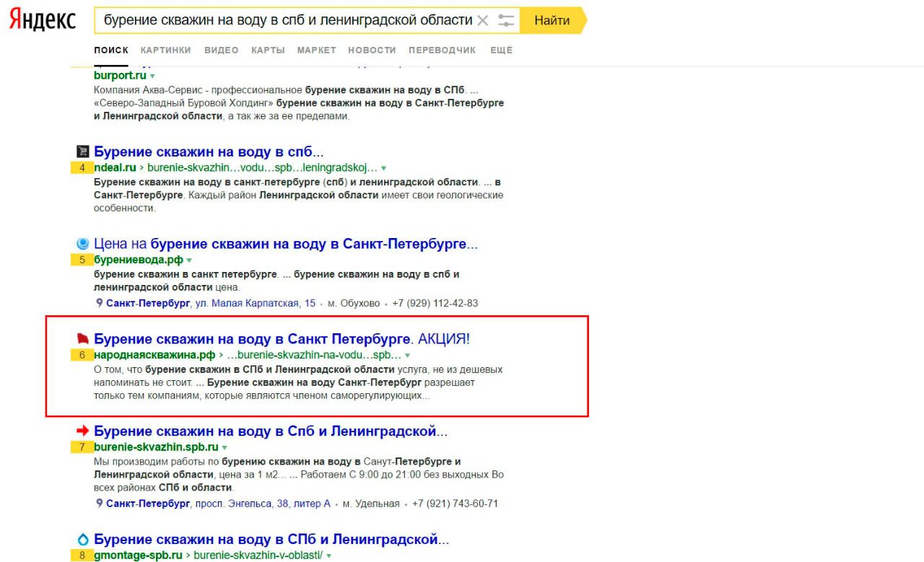Expand dropdown arrow next to буренивода.рф
The height and width of the screenshot is (562, 924).
189,260
